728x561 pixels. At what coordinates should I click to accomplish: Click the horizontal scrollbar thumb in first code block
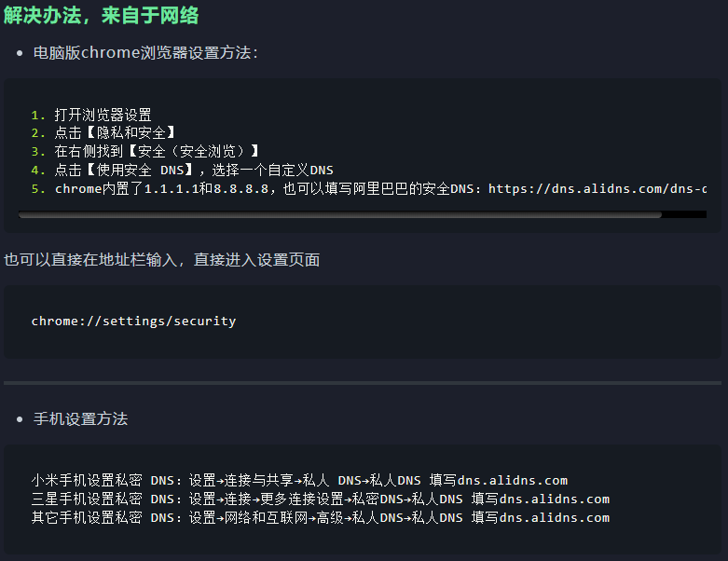[x=339, y=214]
